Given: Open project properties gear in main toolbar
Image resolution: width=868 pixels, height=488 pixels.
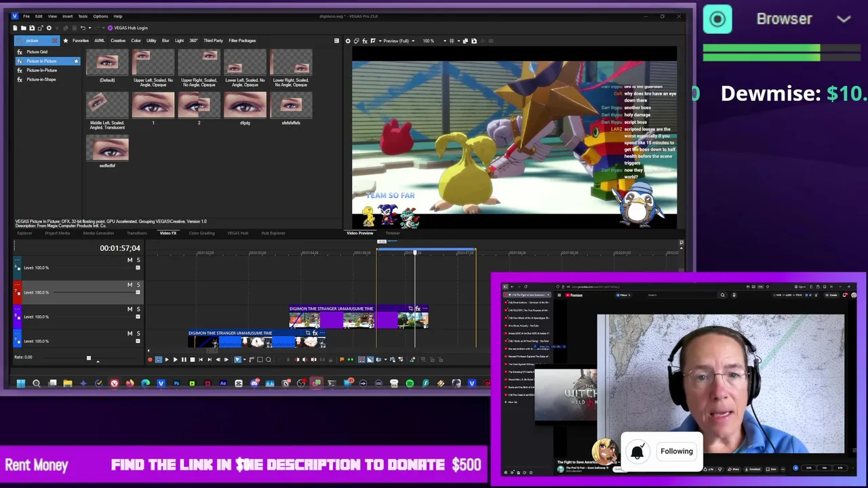Looking at the screenshot, I should 48,28.
